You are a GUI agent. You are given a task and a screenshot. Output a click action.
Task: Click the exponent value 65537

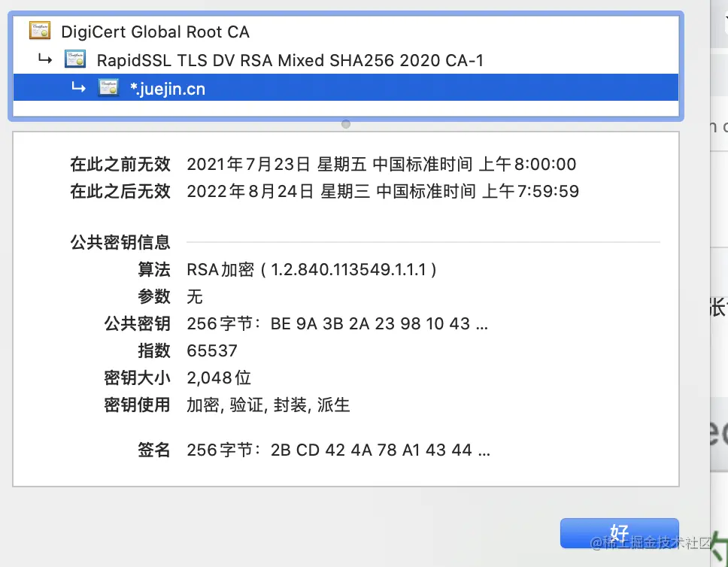coord(212,350)
